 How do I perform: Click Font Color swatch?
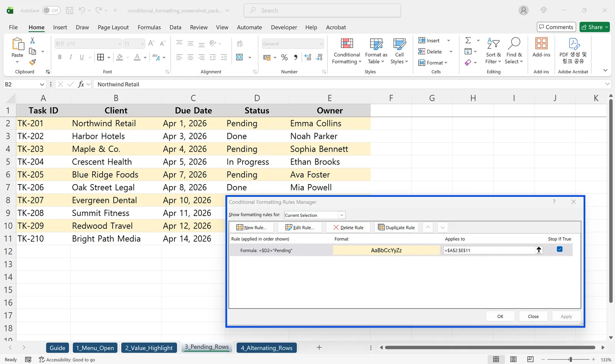click(137, 57)
